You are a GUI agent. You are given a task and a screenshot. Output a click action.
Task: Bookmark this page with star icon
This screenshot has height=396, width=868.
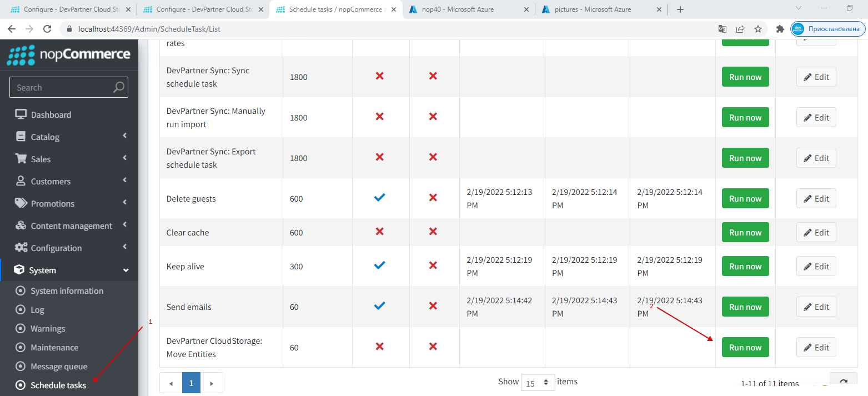coord(758,29)
